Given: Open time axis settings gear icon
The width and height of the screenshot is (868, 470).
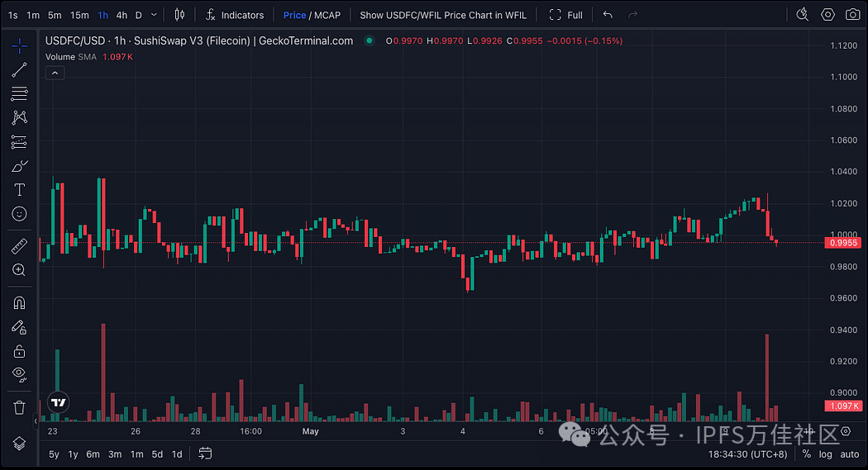Looking at the screenshot, I should tap(846, 430).
